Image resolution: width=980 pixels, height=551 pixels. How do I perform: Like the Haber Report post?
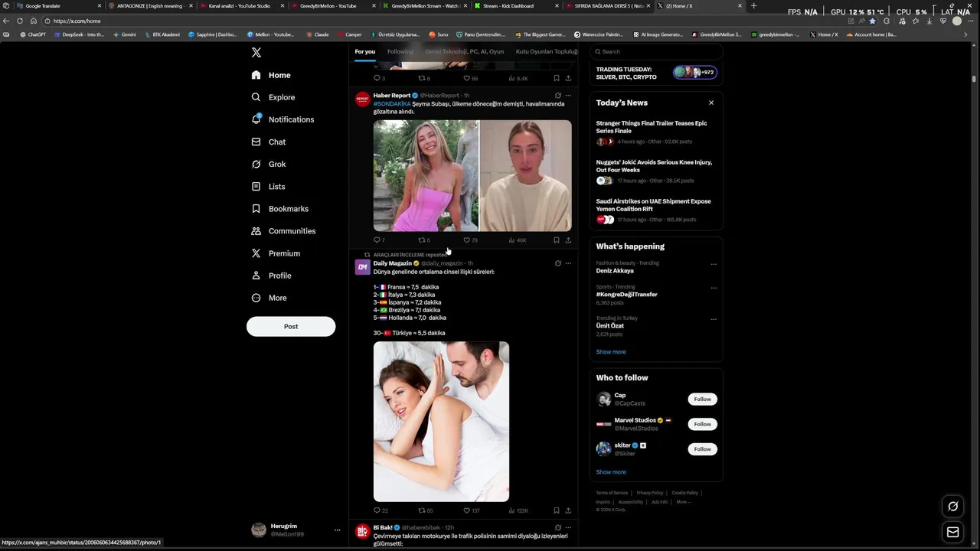[x=470, y=240]
